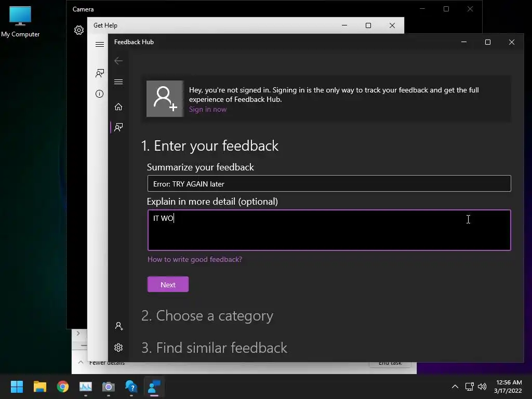
Task: Click Get Help info icon
Action: pyautogui.click(x=99, y=94)
